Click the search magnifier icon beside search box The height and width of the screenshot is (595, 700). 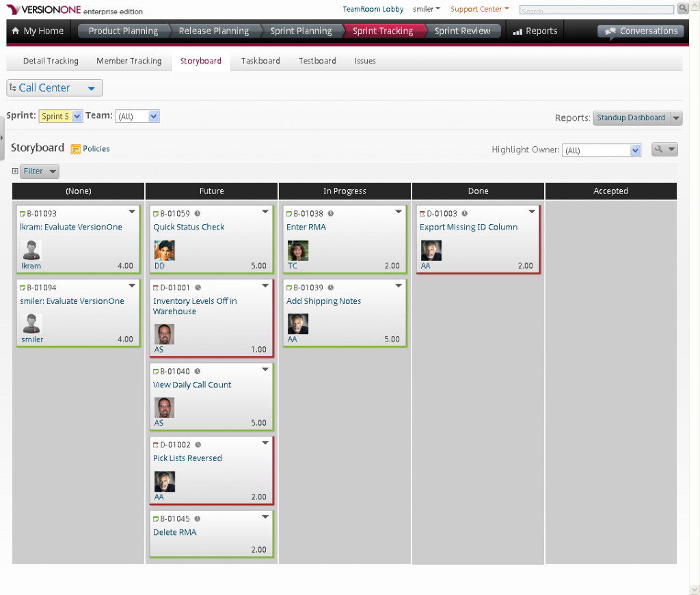682,9
